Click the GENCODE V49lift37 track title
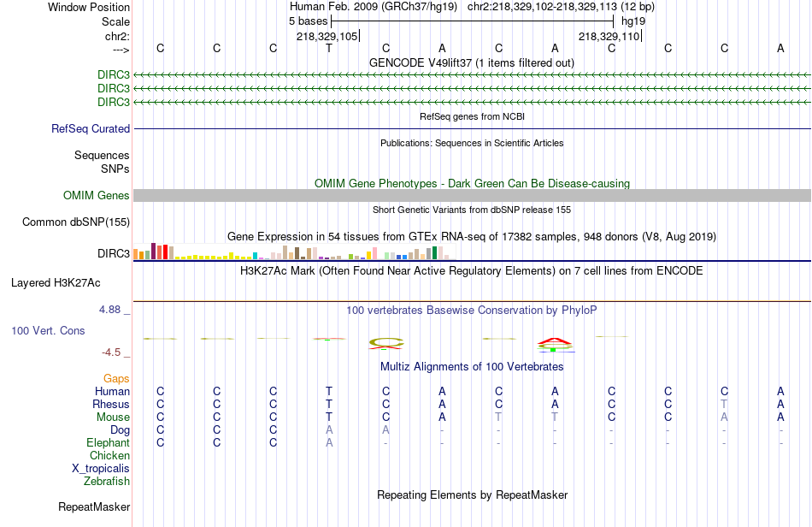The image size is (812, 527). pyautogui.click(x=471, y=62)
